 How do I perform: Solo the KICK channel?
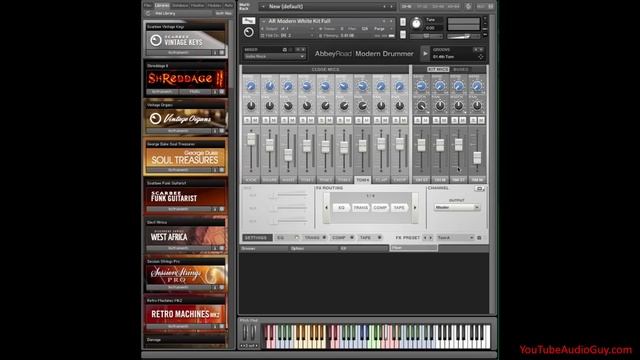click(247, 120)
